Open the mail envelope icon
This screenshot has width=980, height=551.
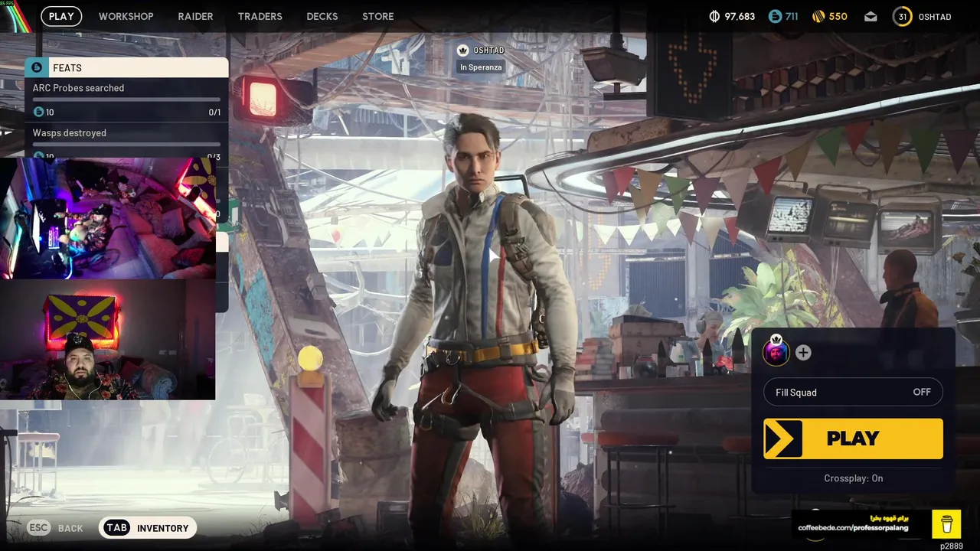tap(871, 16)
